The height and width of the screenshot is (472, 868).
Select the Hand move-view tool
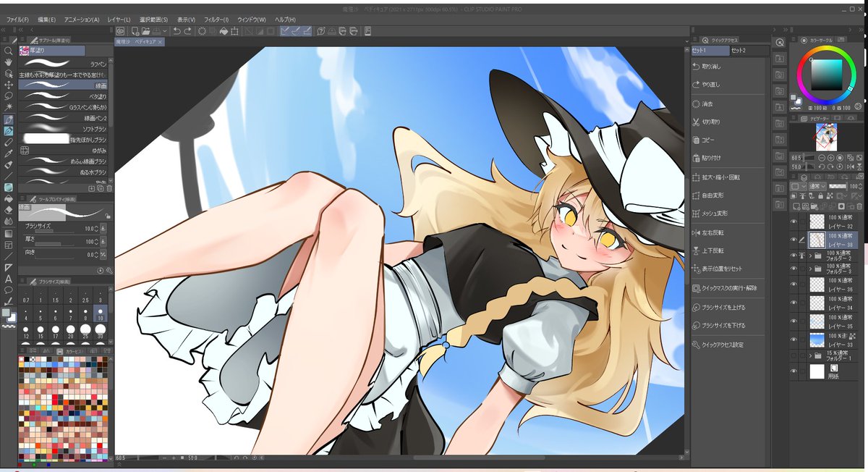pyautogui.click(x=8, y=62)
